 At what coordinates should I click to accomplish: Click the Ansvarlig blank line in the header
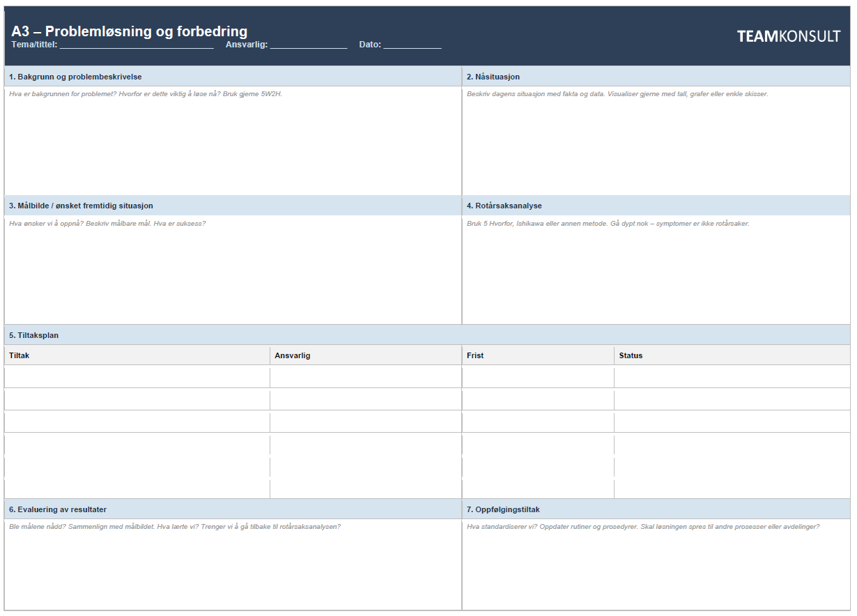[x=308, y=45]
